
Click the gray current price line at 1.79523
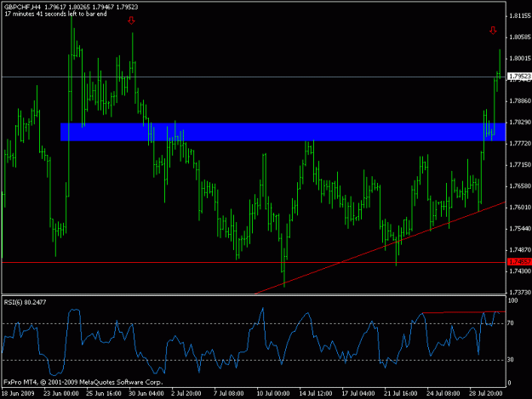[254, 77]
